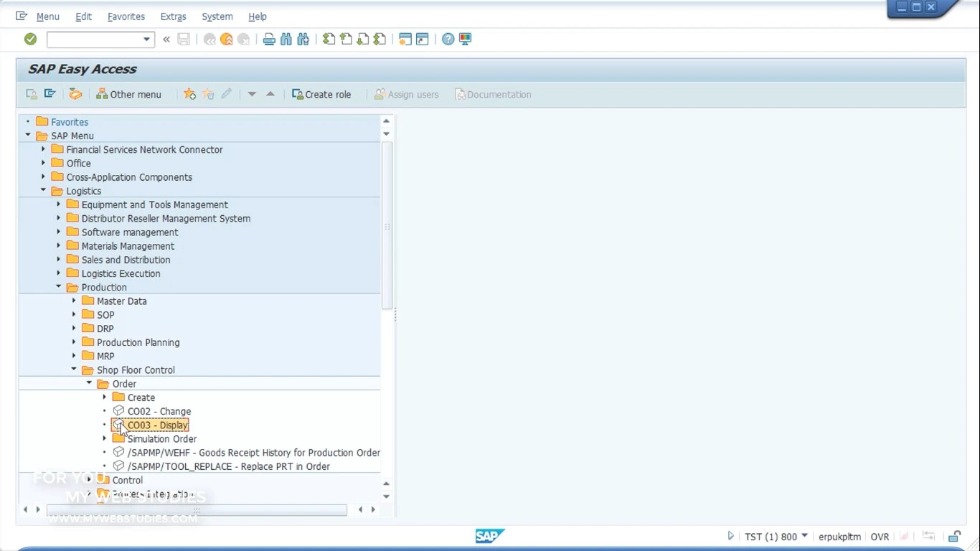The width and height of the screenshot is (980, 551).
Task: Go to Next Page icon
Action: 363,39
